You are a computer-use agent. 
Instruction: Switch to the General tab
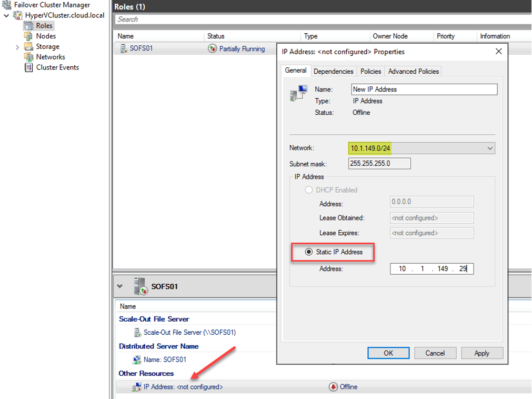click(296, 71)
